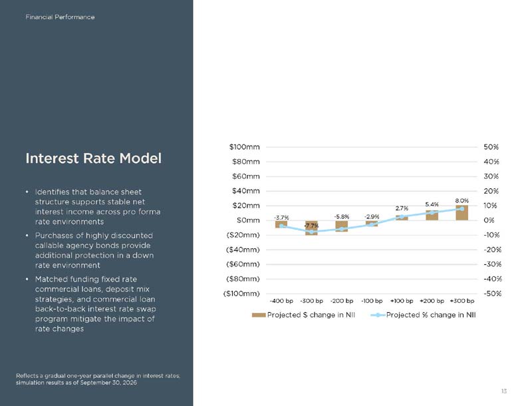Click the tan legend swatch for Projected $ change
Image resolution: width=532 pixels, height=406 pixels.
click(x=259, y=315)
